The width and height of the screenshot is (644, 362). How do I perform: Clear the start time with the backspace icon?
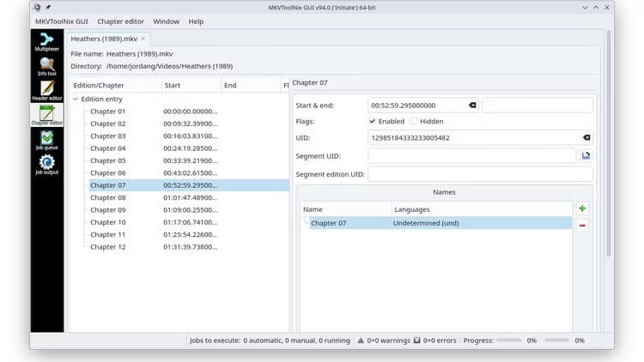pyautogui.click(x=472, y=105)
